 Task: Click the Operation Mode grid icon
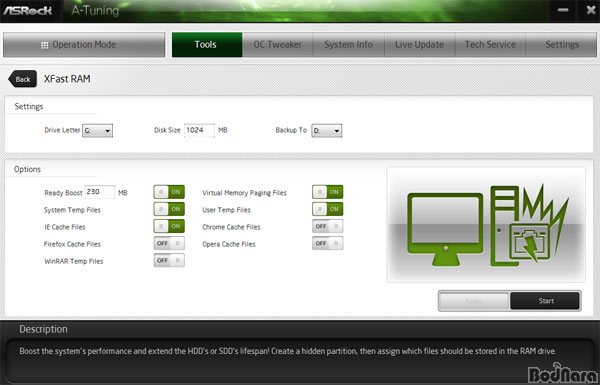44,45
